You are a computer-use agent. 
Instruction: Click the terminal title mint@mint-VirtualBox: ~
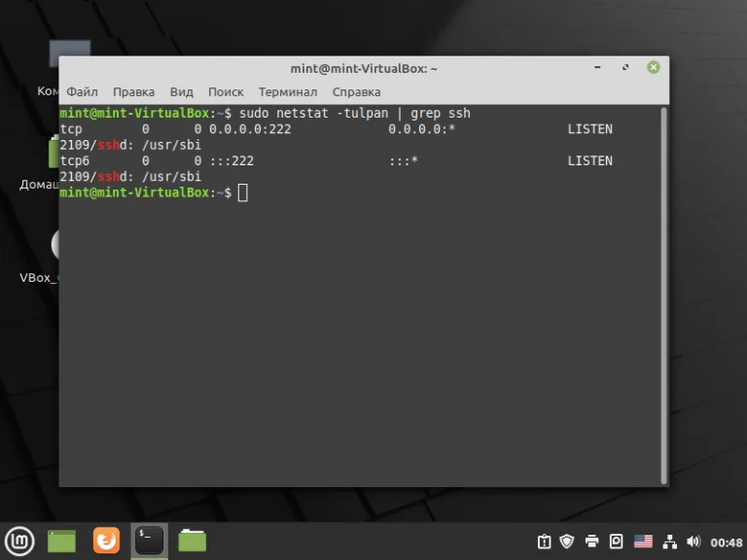(x=364, y=69)
